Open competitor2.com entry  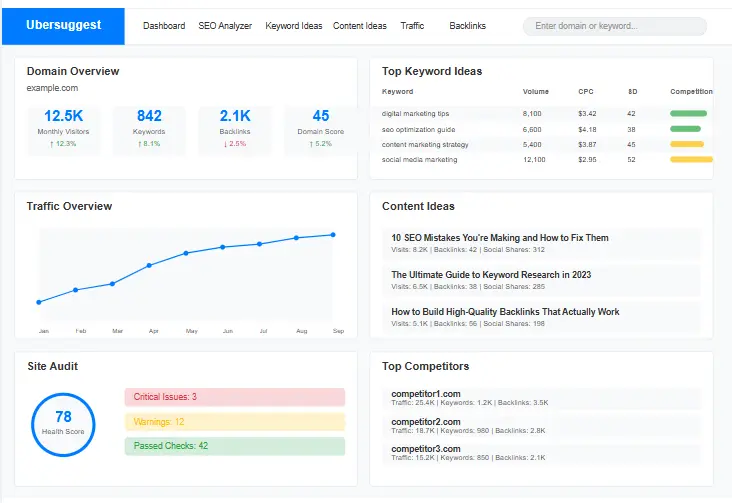[542, 425]
